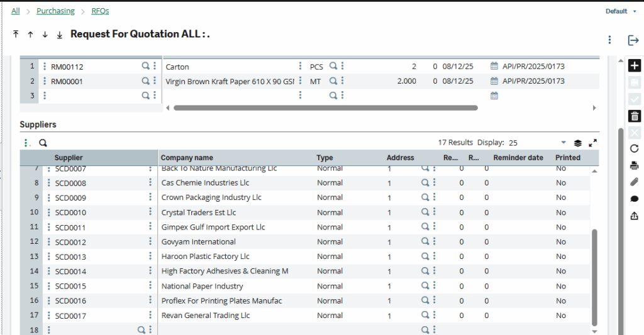Click the New record plus icon
The width and height of the screenshot is (644, 335).
coord(634,66)
